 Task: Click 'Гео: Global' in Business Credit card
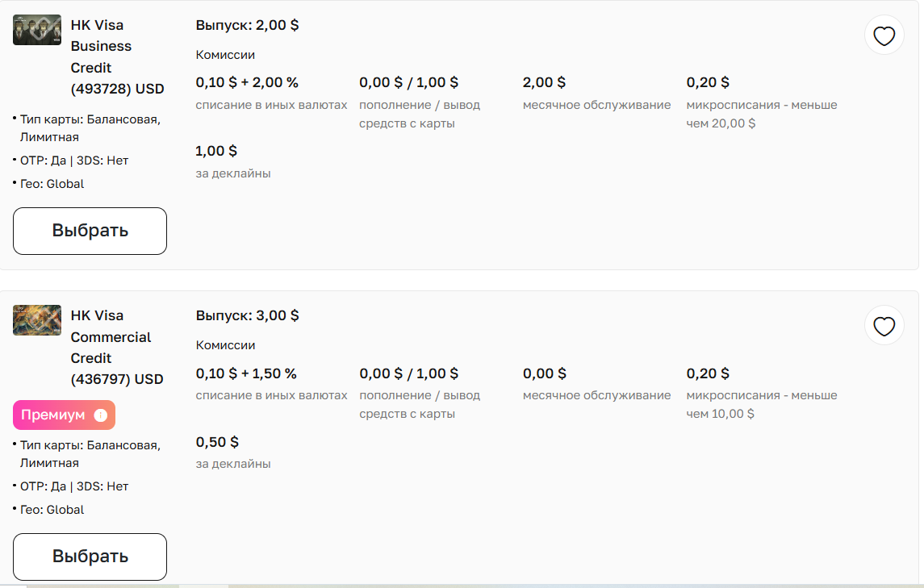52,184
